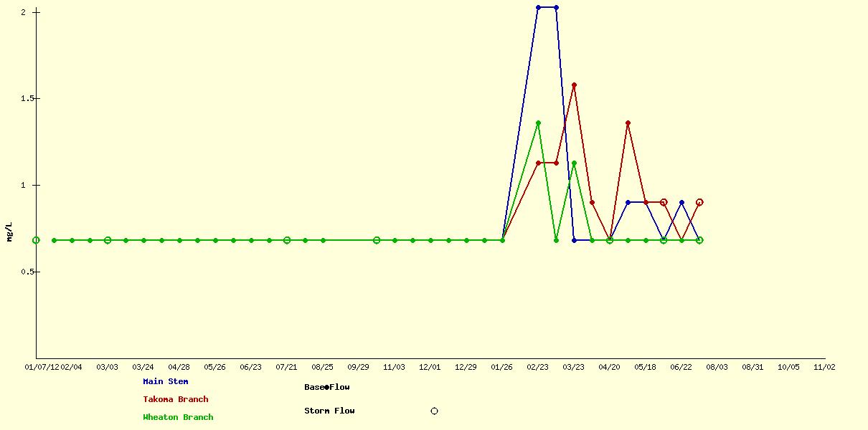The image size is (868, 430).
Task: Click the 04/20 x-axis date label
Action: pyautogui.click(x=609, y=367)
